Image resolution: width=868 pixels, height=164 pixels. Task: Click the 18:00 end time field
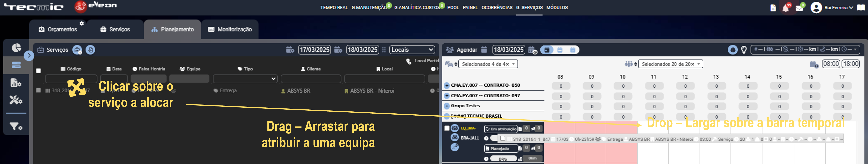pos(851,64)
